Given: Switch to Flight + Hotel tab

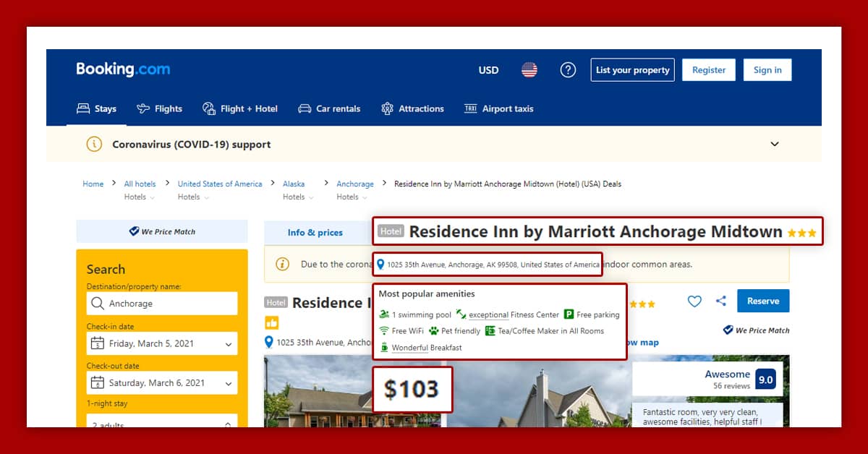Looking at the screenshot, I should (240, 108).
